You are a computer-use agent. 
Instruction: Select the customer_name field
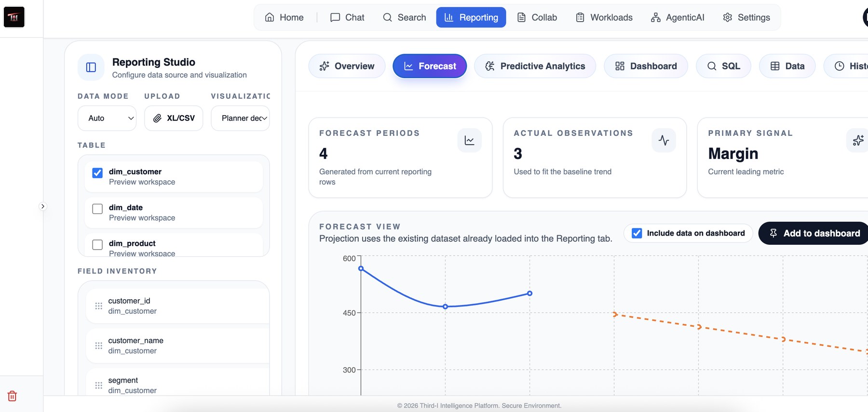point(178,346)
